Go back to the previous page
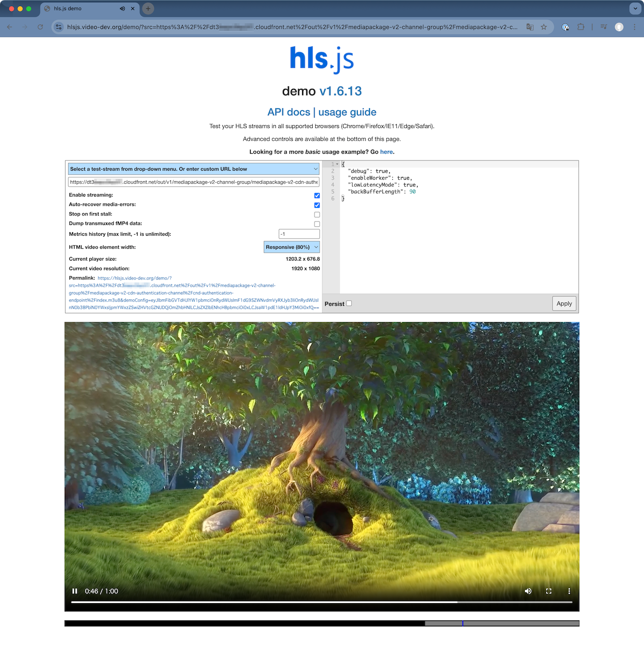Image resolution: width=644 pixels, height=645 pixels. pyautogui.click(x=10, y=27)
